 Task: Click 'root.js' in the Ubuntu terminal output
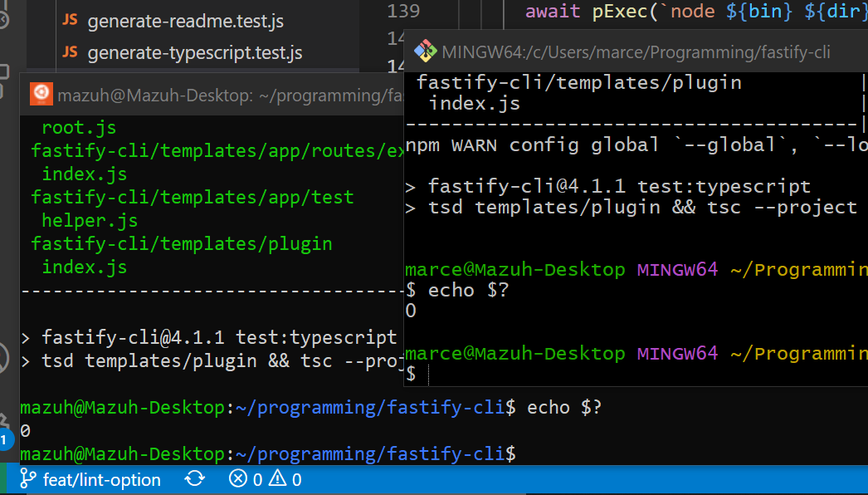(x=79, y=128)
